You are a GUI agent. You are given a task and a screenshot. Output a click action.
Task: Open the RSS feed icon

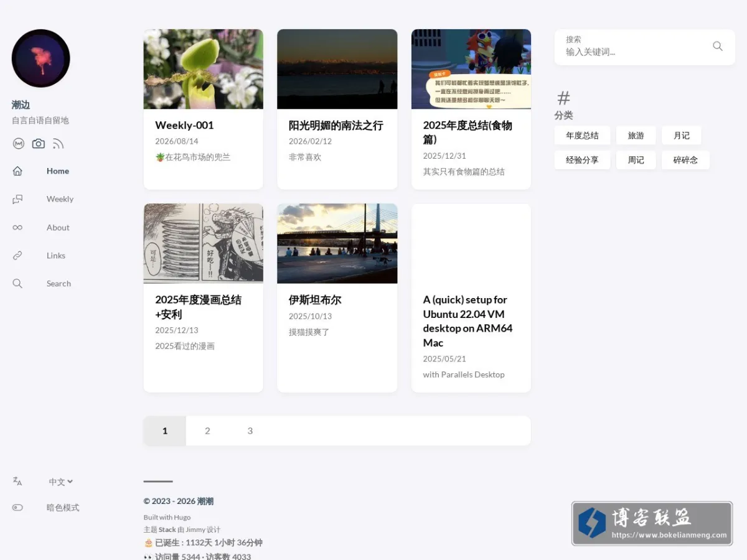58,144
